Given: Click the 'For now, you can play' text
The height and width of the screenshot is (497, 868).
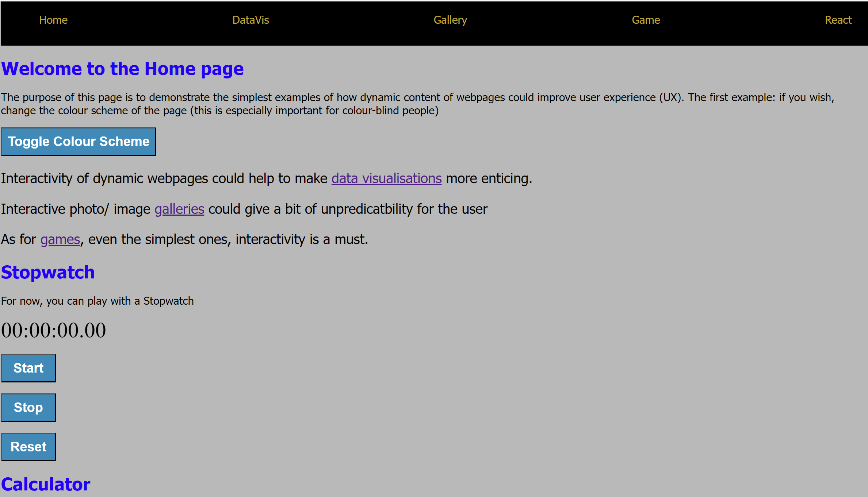Looking at the screenshot, I should 97,301.
